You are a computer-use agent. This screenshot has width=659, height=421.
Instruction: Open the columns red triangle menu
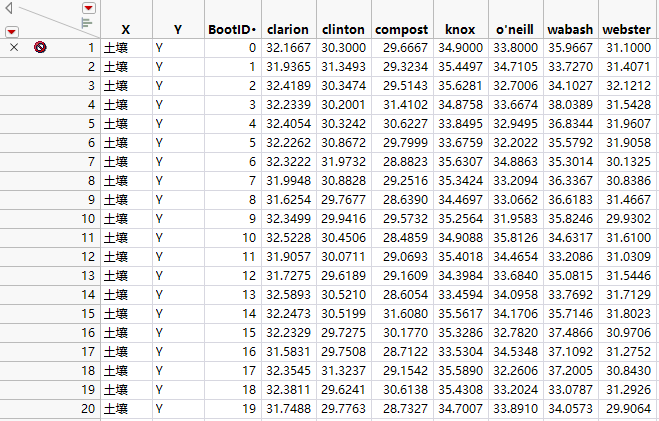click(x=89, y=8)
